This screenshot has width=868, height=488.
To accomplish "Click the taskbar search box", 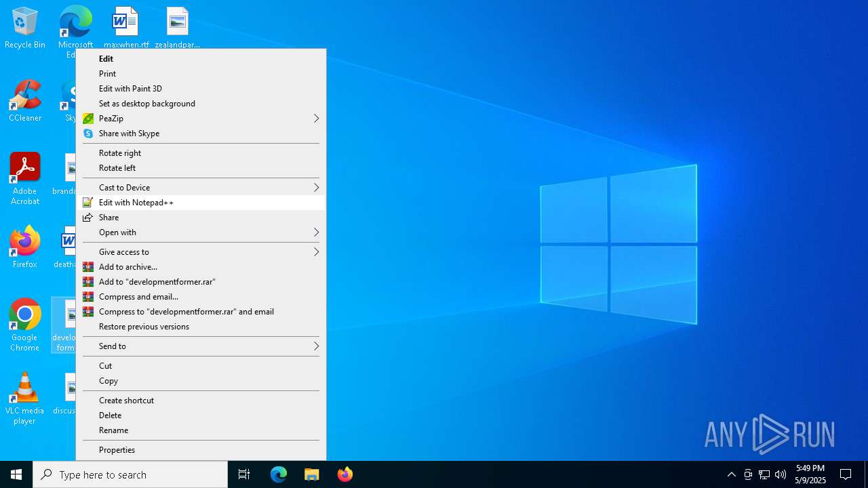I will point(130,474).
